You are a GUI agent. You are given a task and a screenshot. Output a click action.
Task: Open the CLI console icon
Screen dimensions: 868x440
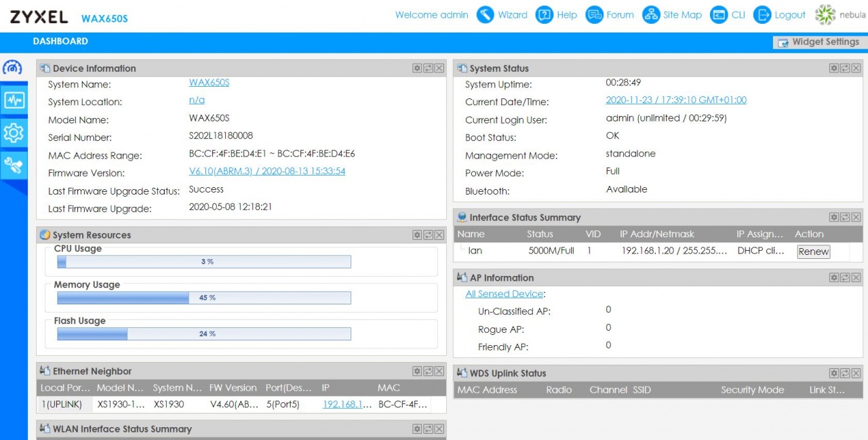[728, 15]
